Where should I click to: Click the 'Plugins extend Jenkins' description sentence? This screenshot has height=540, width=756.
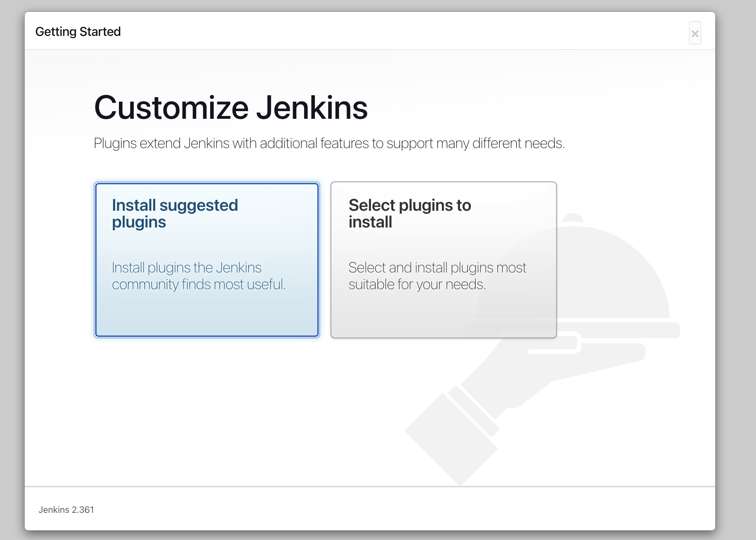point(329,144)
